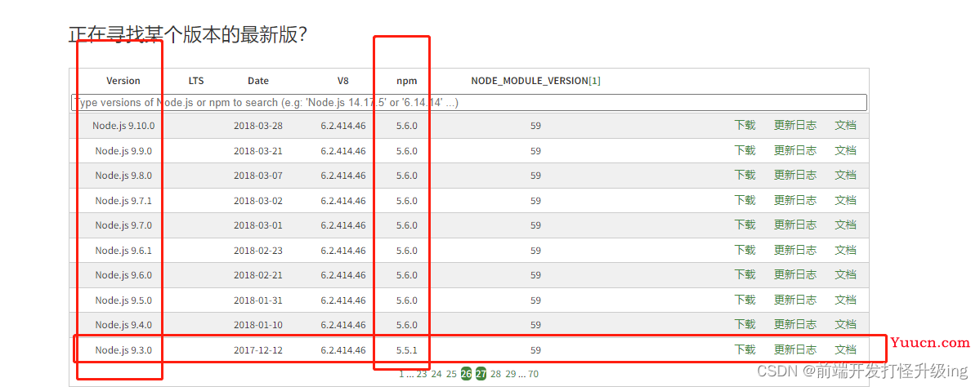Download Node.js 9.8.0
Viewport: 980px width, 387px height.
745,175
